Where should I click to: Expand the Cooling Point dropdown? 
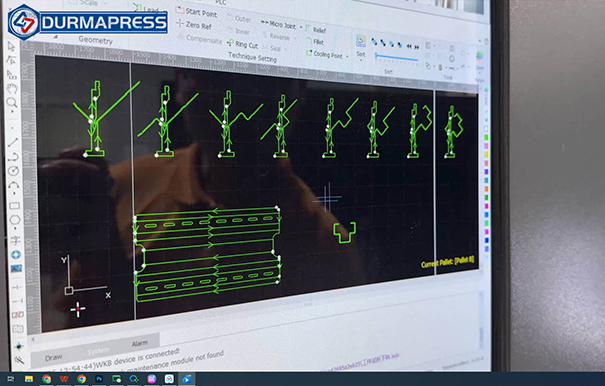[347, 56]
